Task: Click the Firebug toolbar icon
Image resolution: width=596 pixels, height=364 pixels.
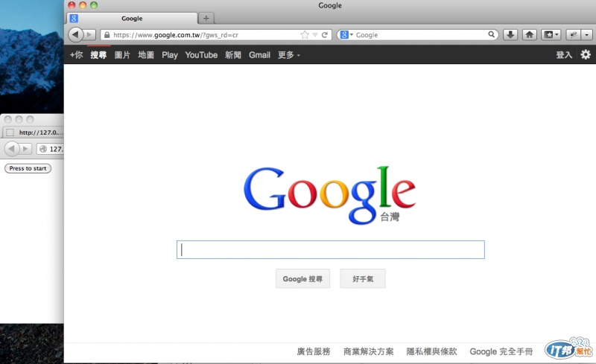Action: 574,35
